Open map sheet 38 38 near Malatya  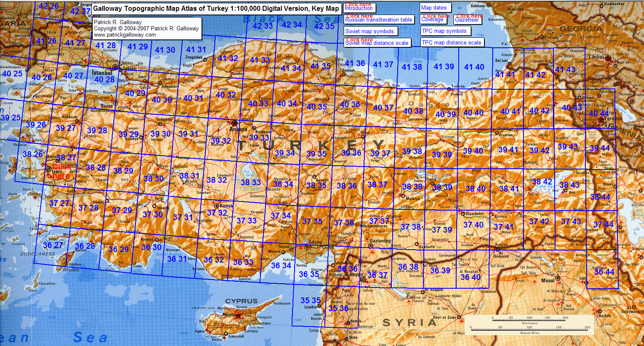click(x=412, y=187)
